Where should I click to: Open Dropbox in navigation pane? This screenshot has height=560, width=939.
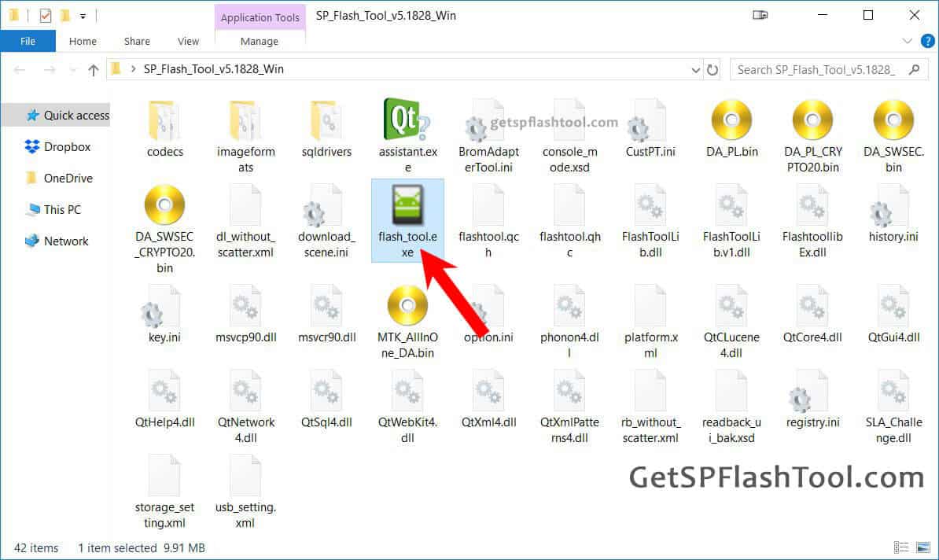coord(58,147)
